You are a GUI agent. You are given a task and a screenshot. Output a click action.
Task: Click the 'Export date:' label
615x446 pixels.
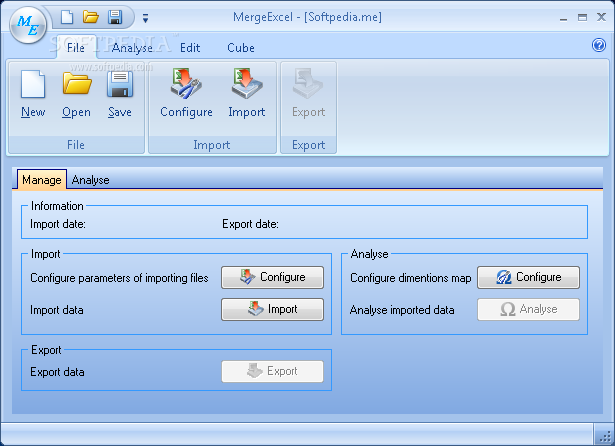tap(250, 224)
